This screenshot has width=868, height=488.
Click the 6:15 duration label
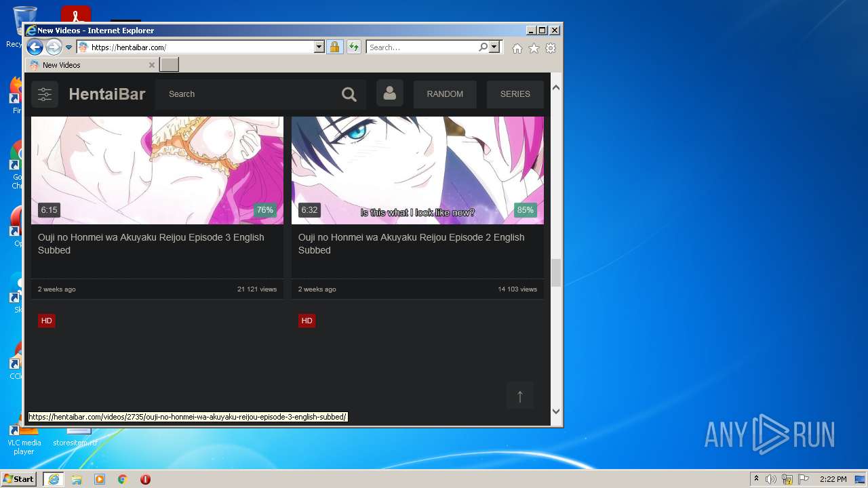pyautogui.click(x=49, y=210)
